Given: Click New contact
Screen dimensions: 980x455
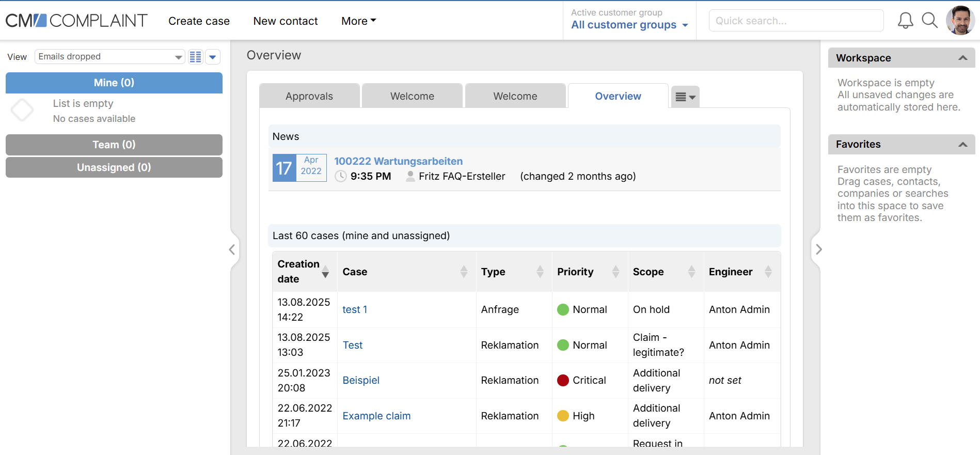Looking at the screenshot, I should [x=286, y=21].
